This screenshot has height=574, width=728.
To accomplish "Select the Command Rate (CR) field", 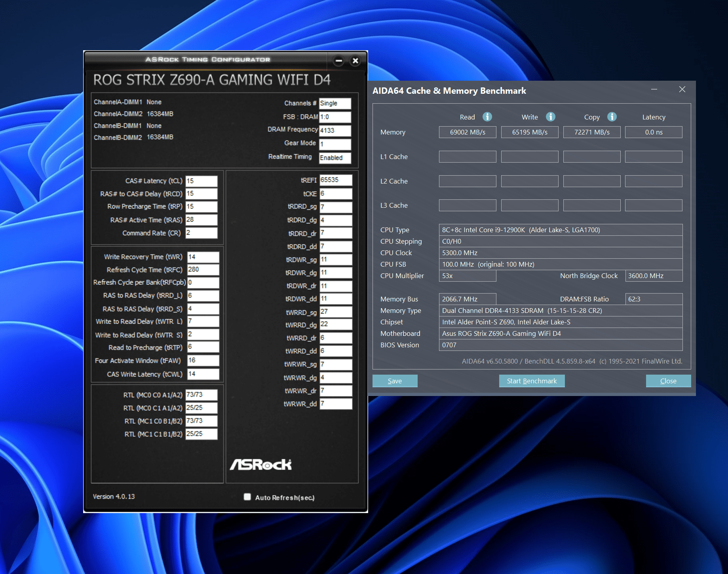I will [201, 233].
